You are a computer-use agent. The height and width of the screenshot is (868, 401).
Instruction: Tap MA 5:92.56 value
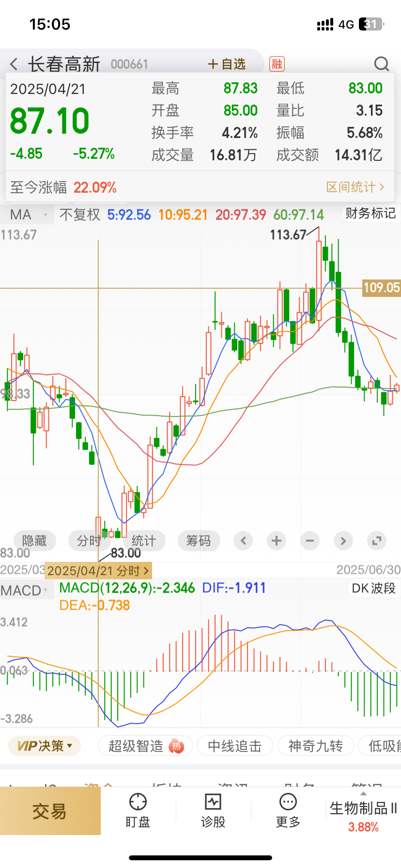point(129,215)
